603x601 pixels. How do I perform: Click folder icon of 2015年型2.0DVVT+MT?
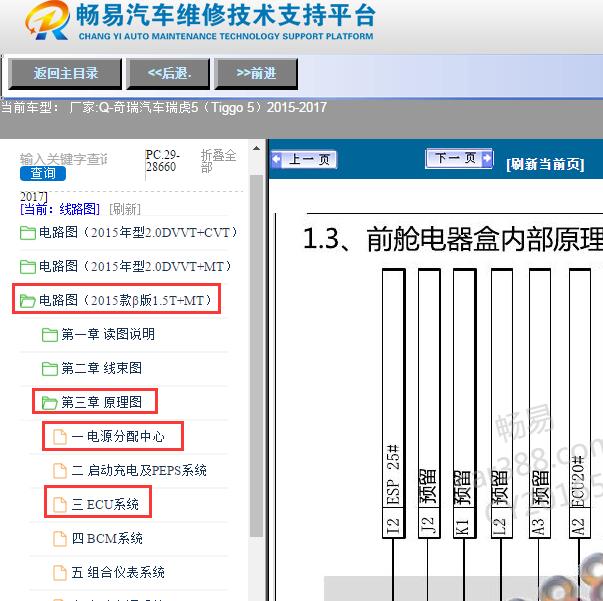(28, 266)
